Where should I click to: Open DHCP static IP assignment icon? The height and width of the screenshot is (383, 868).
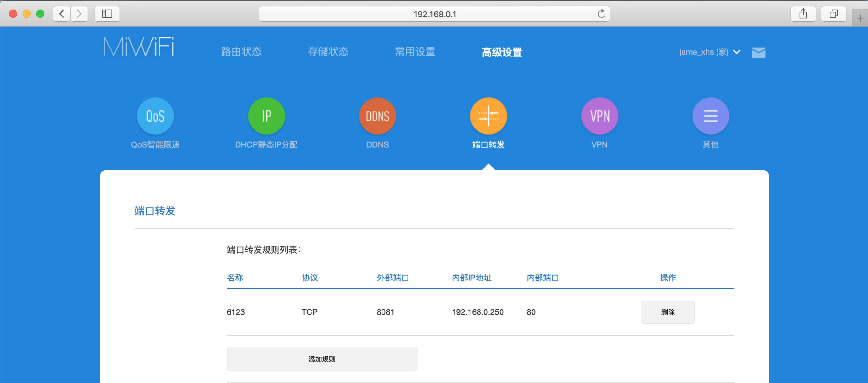click(267, 116)
